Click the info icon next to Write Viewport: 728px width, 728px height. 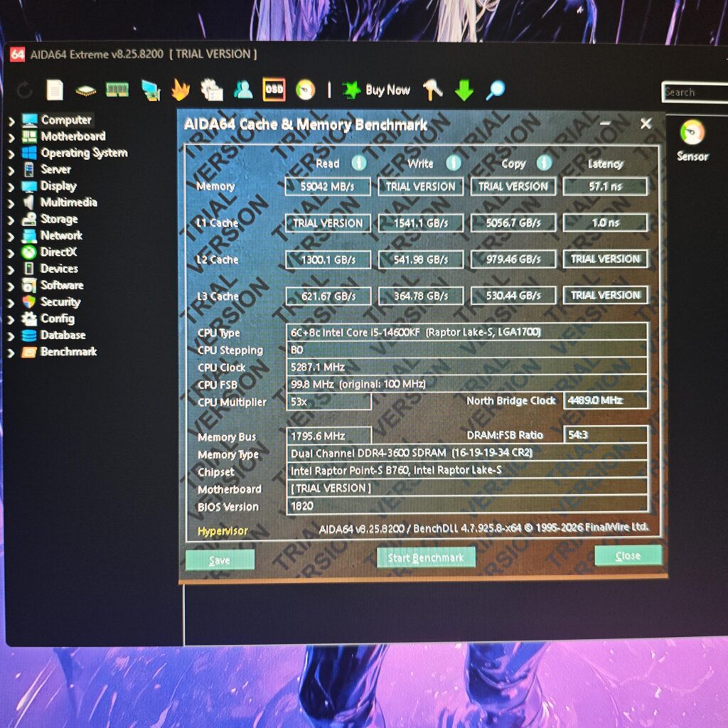click(453, 164)
